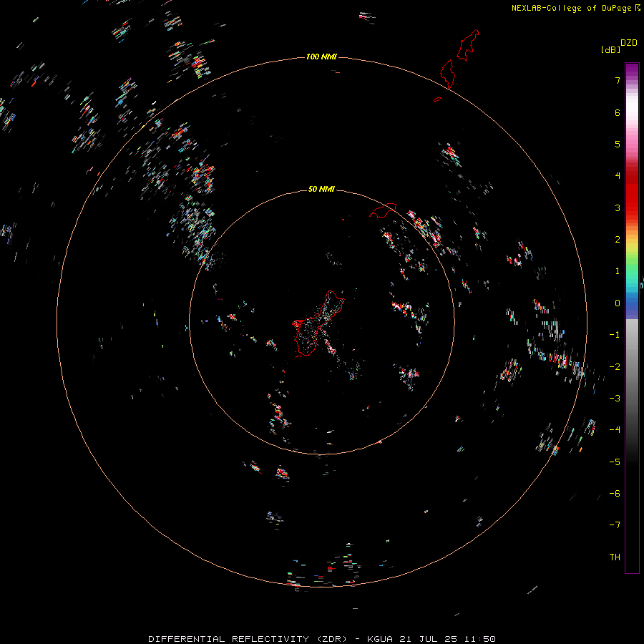Viewport: 644px width, 644px height.
Task: Click the 5 value on the colorbar scale
Action: [x=618, y=144]
